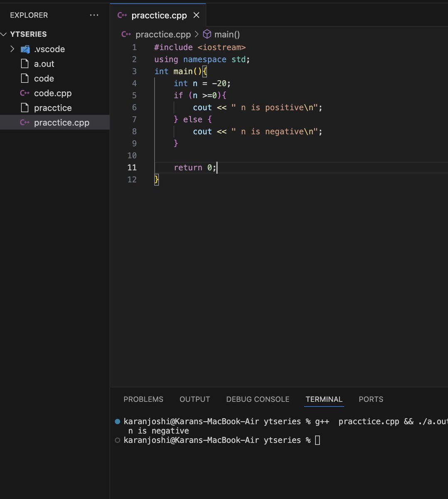Click the breadcrumb separator chevron
Image resolution: width=448 pixels, height=499 pixels.
(x=197, y=35)
